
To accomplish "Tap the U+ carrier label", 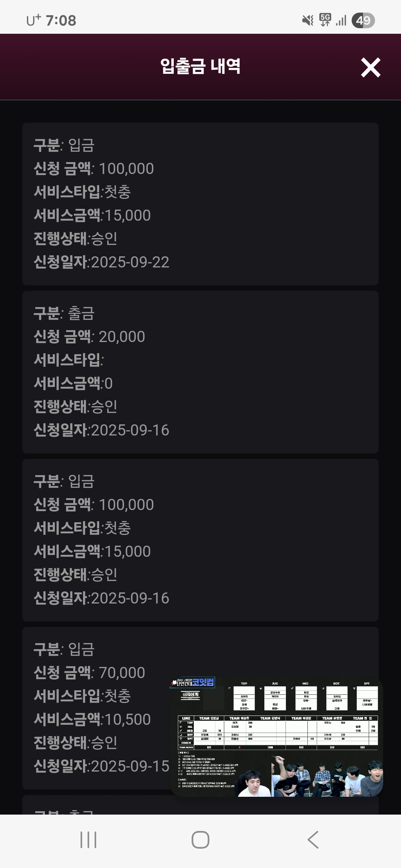I will 33,20.
